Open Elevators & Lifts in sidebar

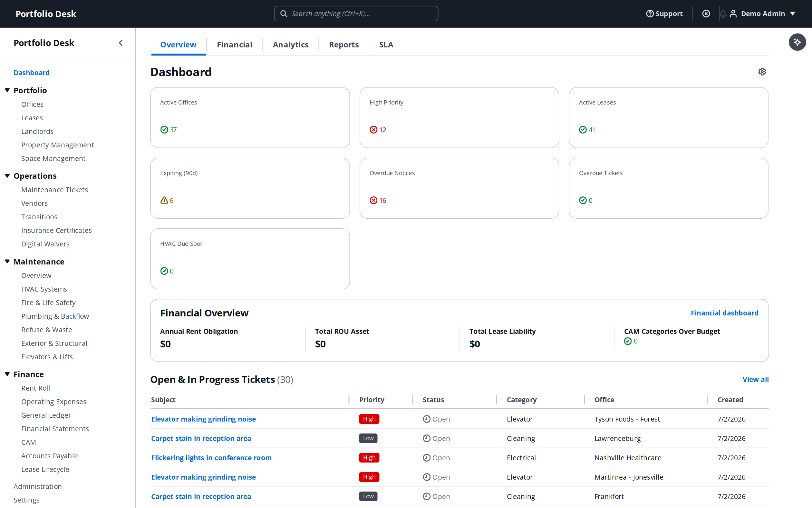tap(47, 357)
